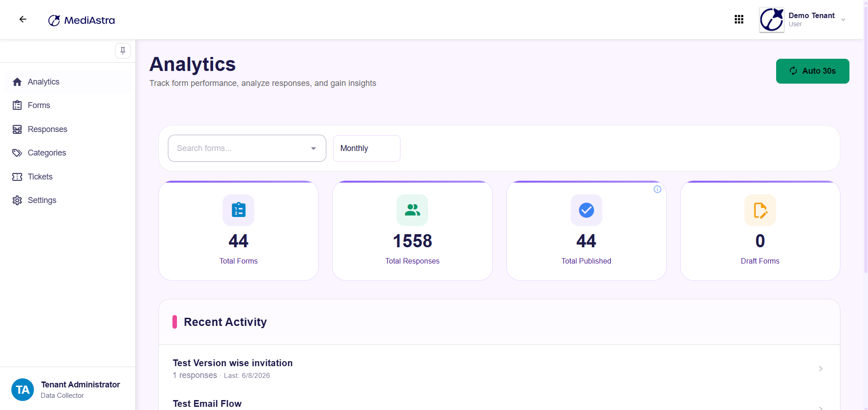
Task: Click the Total Published label
Action: tap(586, 261)
